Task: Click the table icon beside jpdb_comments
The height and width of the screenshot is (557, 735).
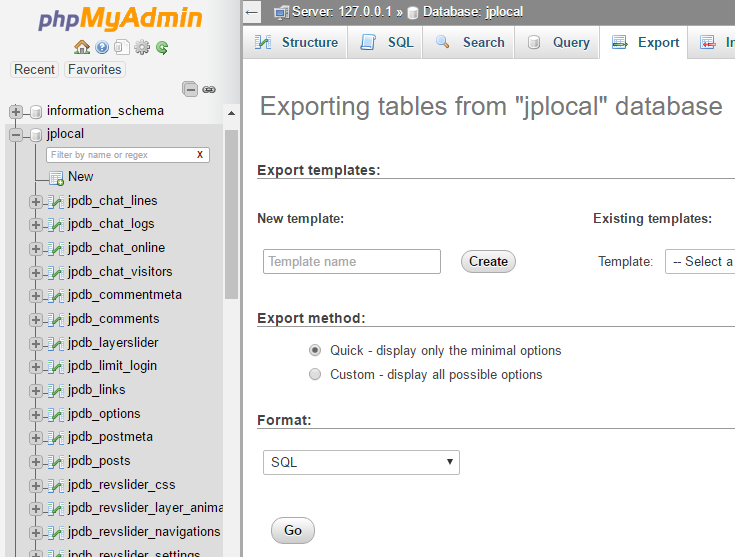Action: click(x=56, y=319)
